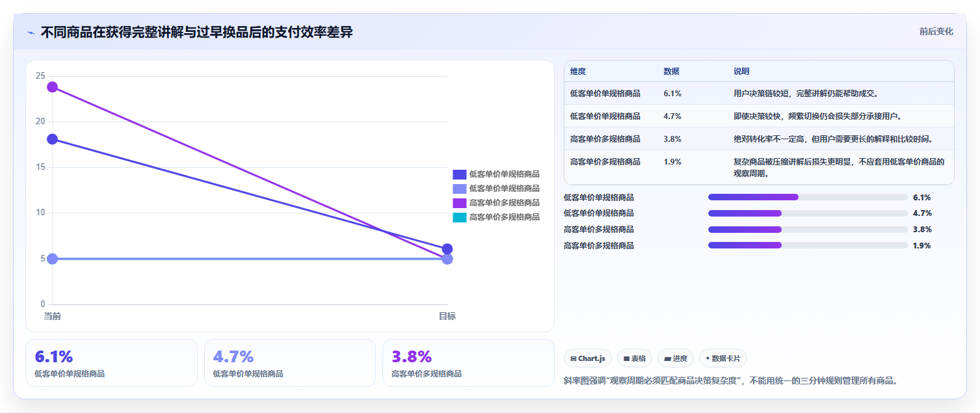Click the indigo data point at 目标

(447, 249)
